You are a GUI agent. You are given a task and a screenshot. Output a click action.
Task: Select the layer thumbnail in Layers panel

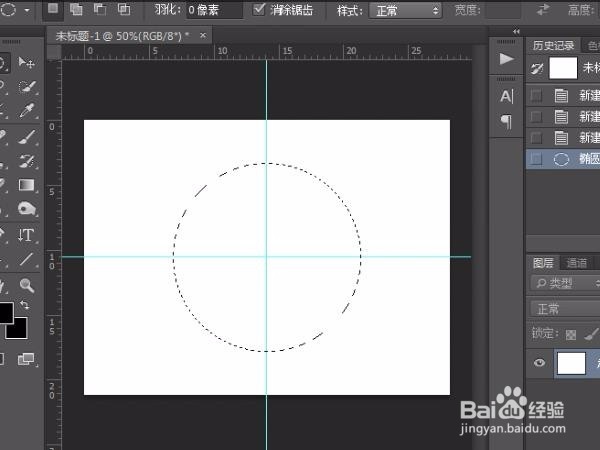tap(571, 363)
